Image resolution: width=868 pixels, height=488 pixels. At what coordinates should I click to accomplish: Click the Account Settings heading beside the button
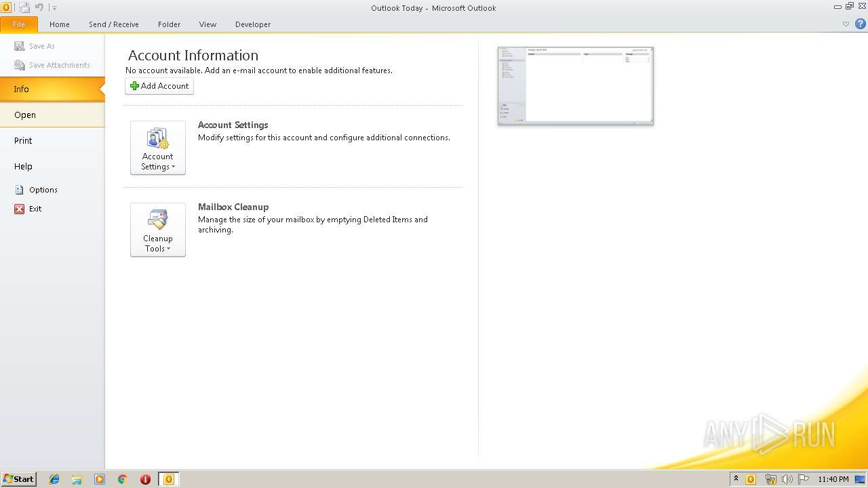[x=233, y=125]
